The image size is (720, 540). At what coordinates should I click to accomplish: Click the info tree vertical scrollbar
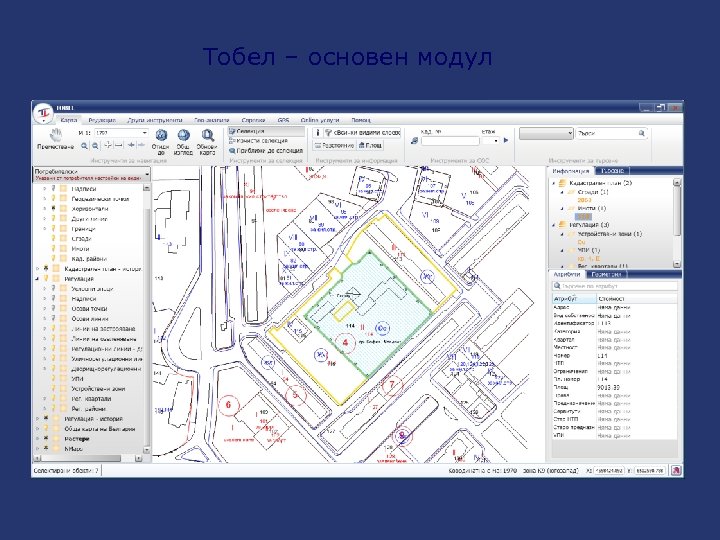click(x=677, y=223)
